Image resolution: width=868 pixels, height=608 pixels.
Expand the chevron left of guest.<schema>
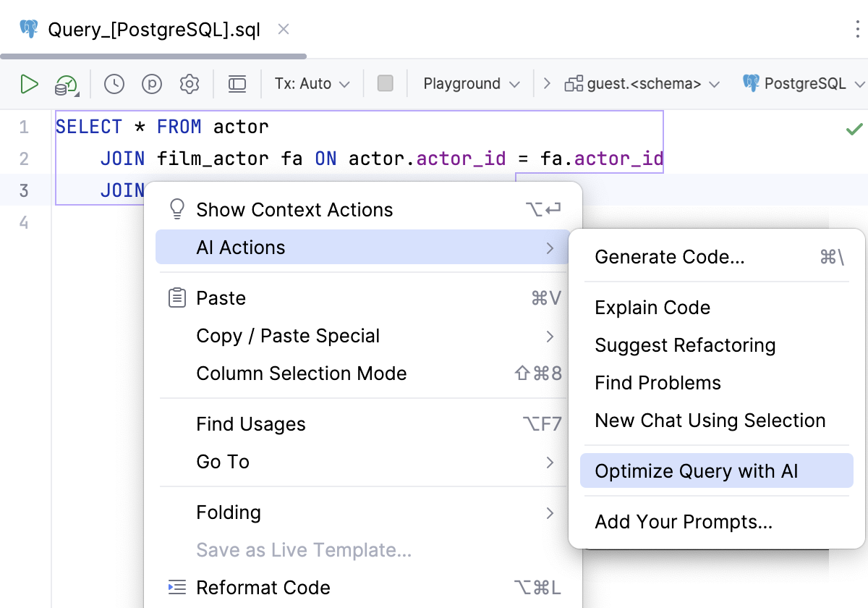point(547,84)
